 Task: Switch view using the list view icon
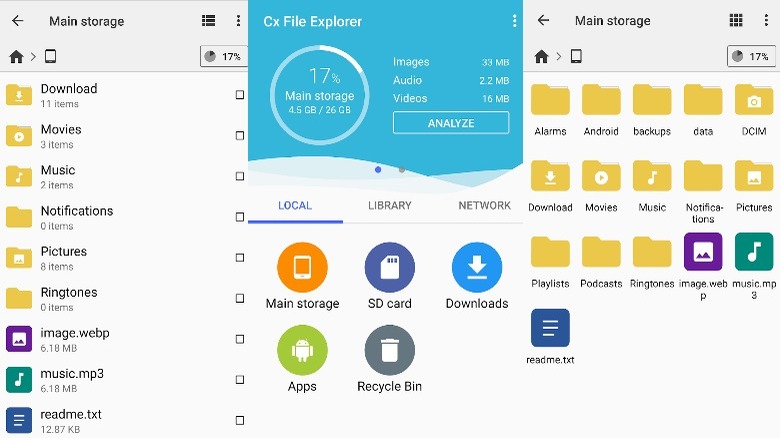click(x=208, y=20)
